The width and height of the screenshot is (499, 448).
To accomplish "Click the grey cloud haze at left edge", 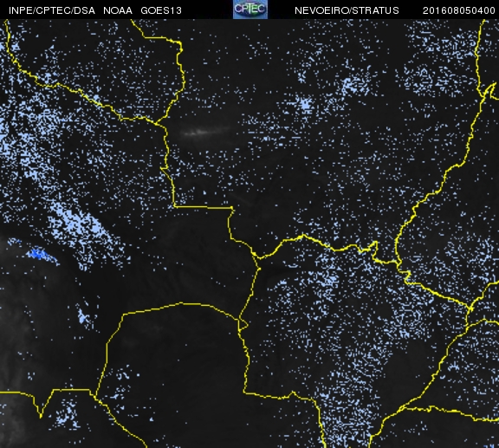I will [13, 334].
